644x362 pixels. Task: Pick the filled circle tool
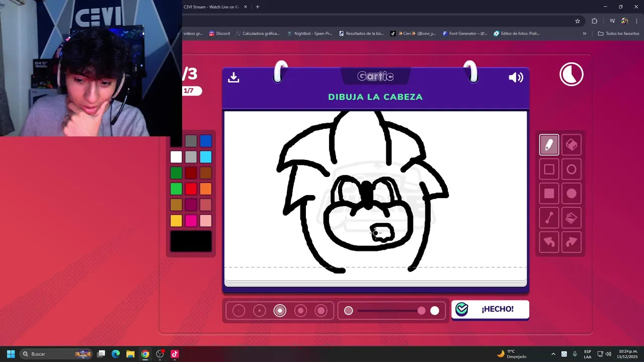[x=572, y=194]
